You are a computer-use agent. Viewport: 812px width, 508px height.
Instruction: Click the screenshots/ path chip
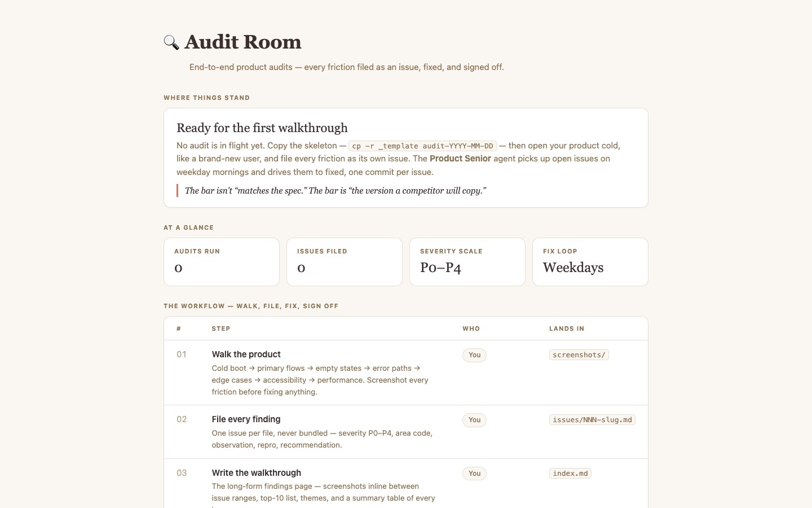579,355
